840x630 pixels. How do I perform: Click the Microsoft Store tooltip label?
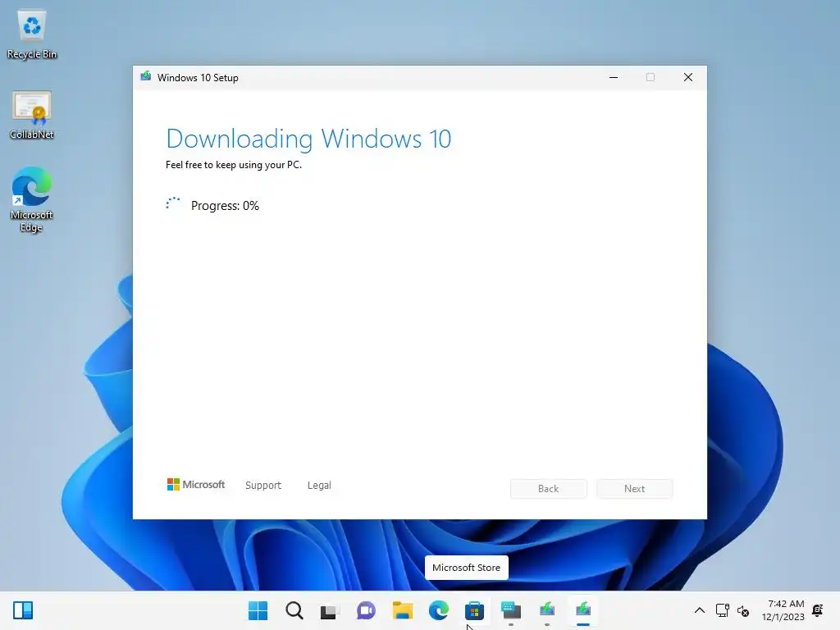467,568
